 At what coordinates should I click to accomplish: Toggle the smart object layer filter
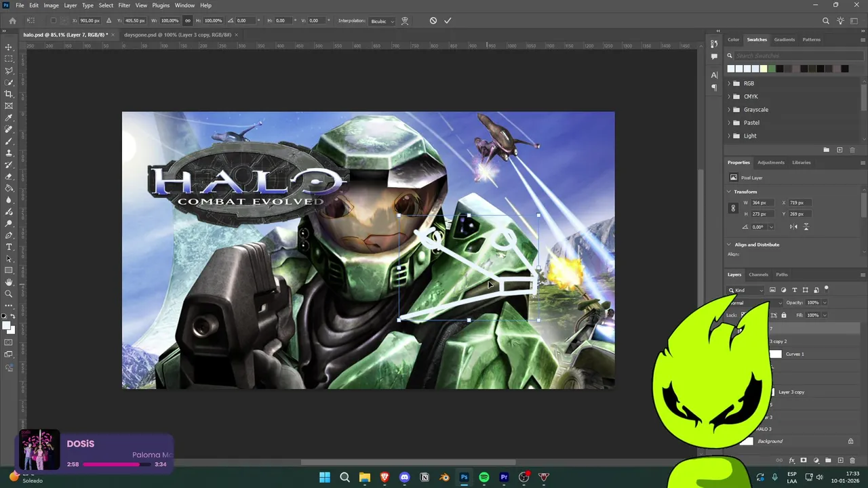[816, 290]
